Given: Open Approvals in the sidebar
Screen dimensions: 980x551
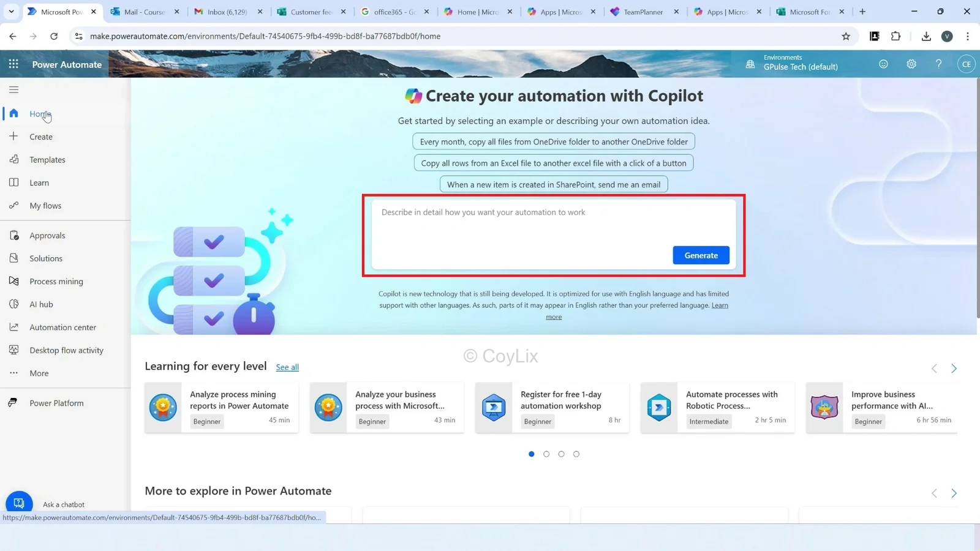Looking at the screenshot, I should [47, 236].
